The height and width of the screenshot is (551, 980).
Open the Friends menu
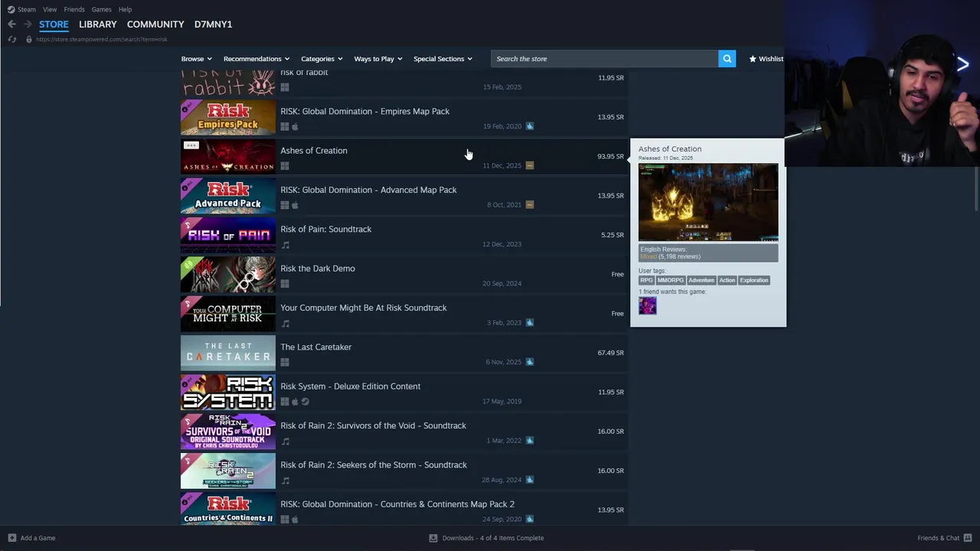(x=74, y=9)
